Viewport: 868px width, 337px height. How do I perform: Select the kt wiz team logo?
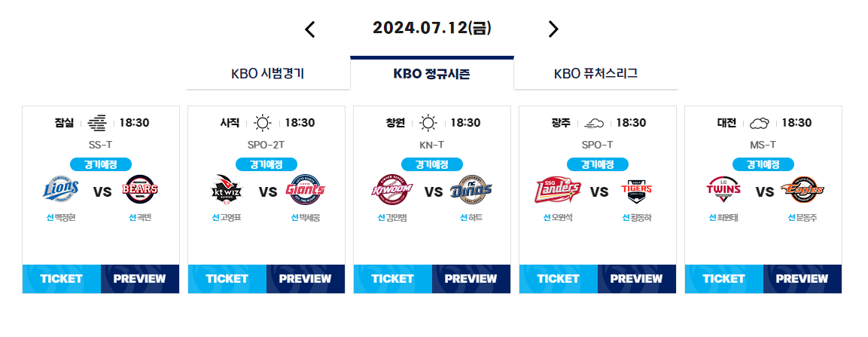pos(227,190)
